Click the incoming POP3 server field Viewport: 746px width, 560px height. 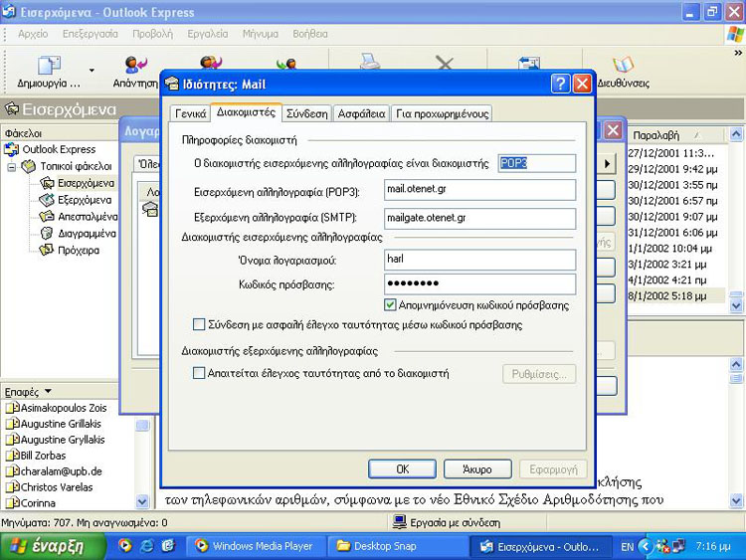(479, 190)
